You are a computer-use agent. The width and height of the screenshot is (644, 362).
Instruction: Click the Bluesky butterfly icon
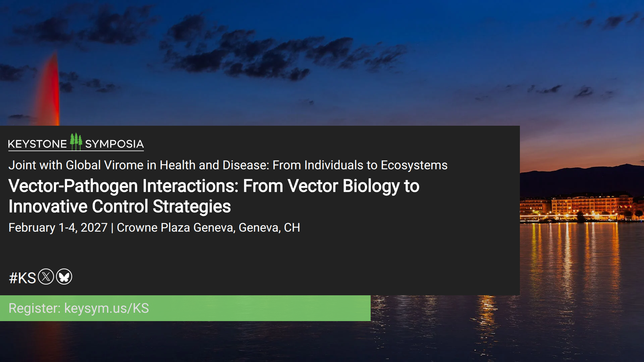(x=64, y=277)
